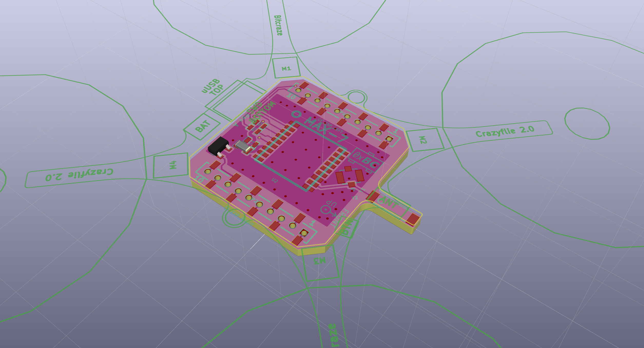This screenshot has width=644, height=348.
Task: Click the circular hole outline on the right propeller
Action: pos(587,124)
